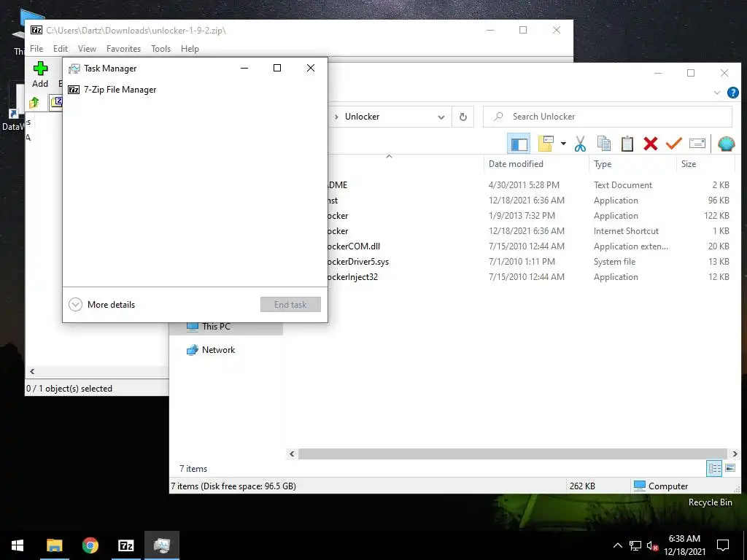The height and width of the screenshot is (560, 747).
Task: Maximize the Task Manager window
Action: 276,68
